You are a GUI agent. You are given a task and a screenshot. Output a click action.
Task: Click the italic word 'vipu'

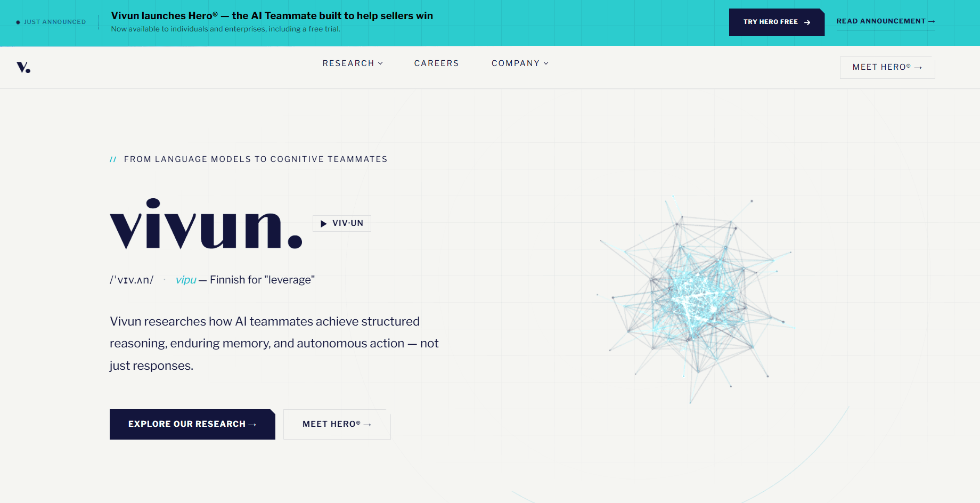click(x=186, y=280)
